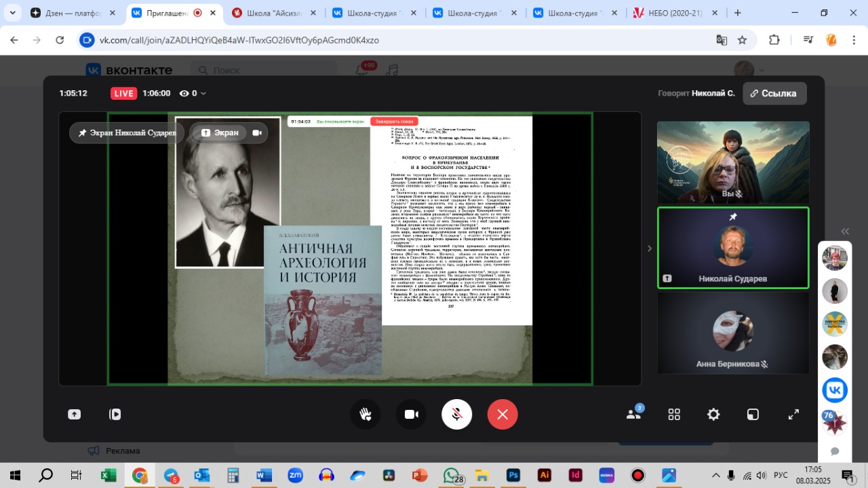Enter fullscreen mode for the call

793,414
